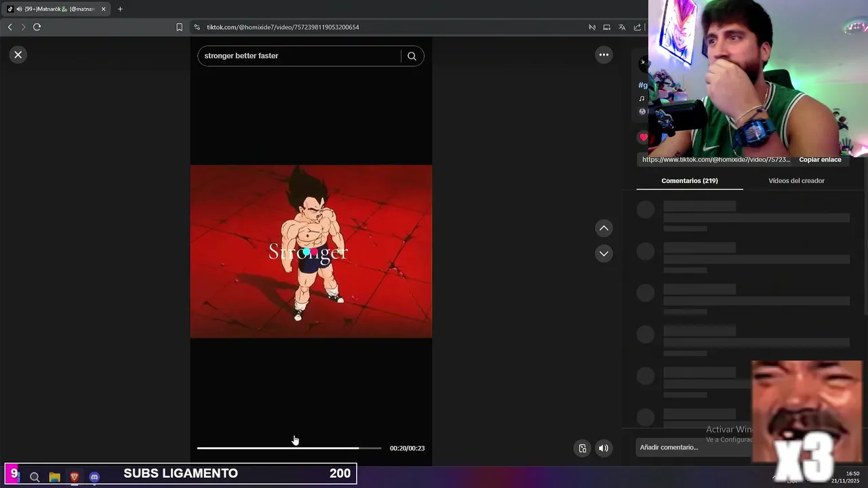Click the muted-media icon in the address bar

(592, 27)
